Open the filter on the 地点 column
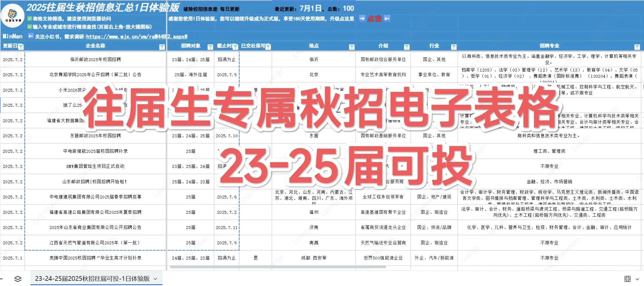644x286 pixels. click(352, 46)
